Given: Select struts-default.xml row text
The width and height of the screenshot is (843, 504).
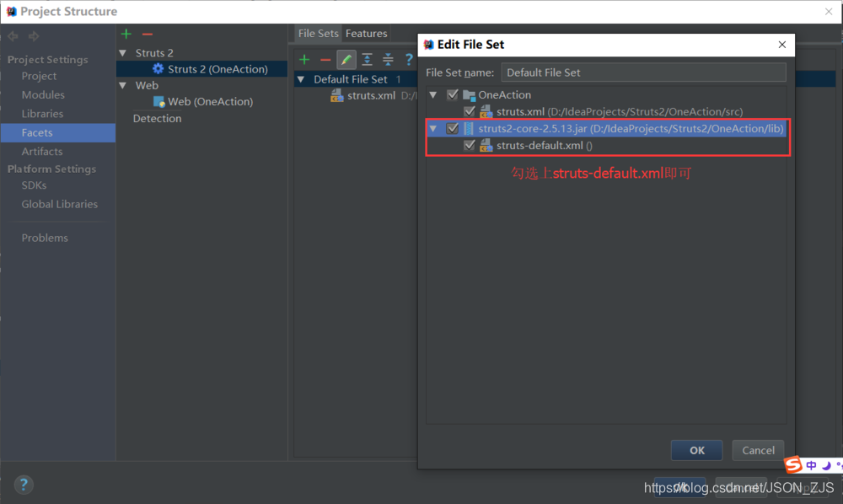Looking at the screenshot, I should [540, 145].
